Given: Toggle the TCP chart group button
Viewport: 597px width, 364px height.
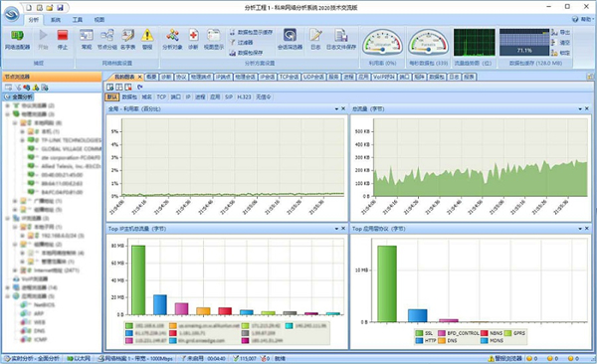Looking at the screenshot, I should click(161, 97).
